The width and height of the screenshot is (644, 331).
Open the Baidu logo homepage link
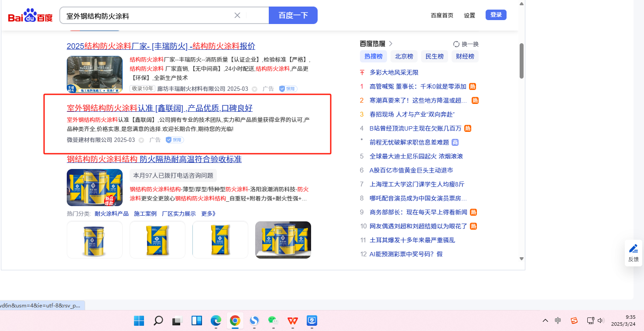tap(30, 16)
